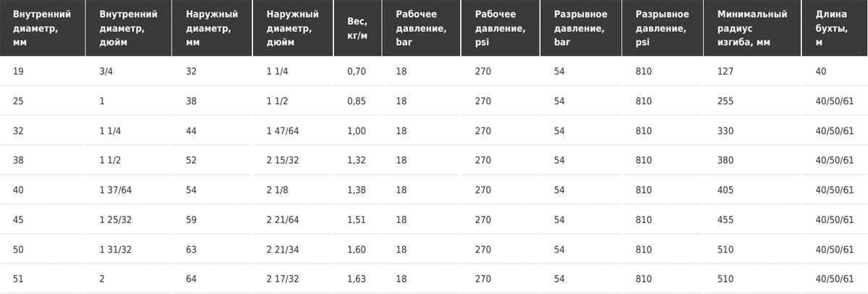Select the 'Разрывное давление, psi' header
Viewport: 868px width, 294px height.
663,28
